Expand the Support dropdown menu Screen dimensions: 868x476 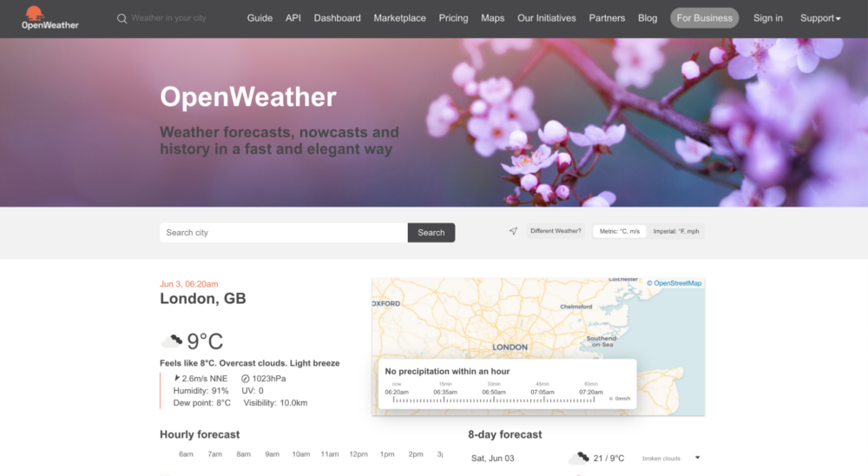pos(820,18)
